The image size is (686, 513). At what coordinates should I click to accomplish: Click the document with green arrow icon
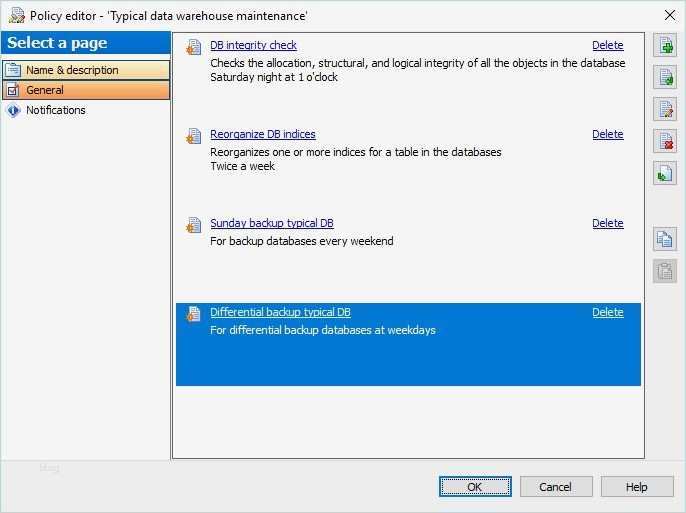tap(665, 77)
